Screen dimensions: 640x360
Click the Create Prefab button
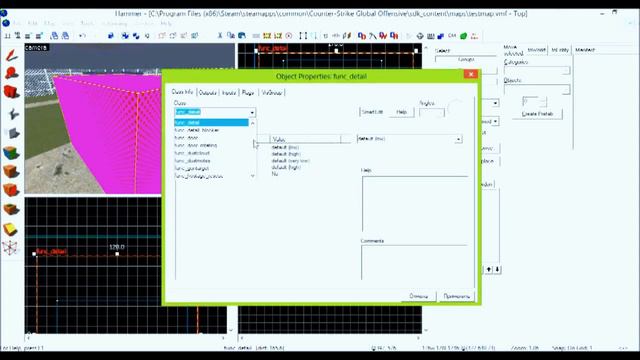coord(537,114)
